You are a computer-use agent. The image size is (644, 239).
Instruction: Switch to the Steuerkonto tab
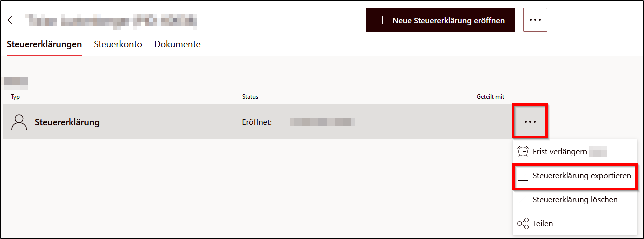118,44
